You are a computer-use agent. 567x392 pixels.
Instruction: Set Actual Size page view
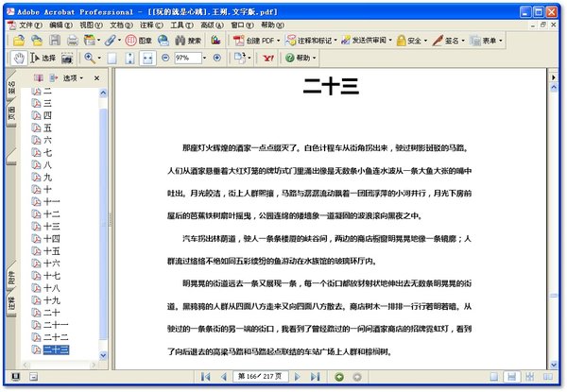pos(112,58)
